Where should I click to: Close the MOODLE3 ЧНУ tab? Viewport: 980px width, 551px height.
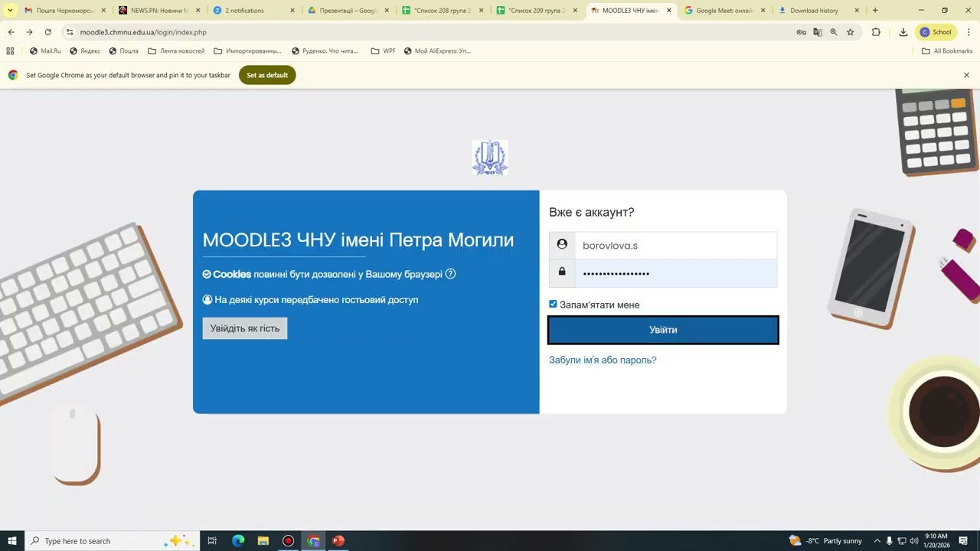tap(669, 11)
